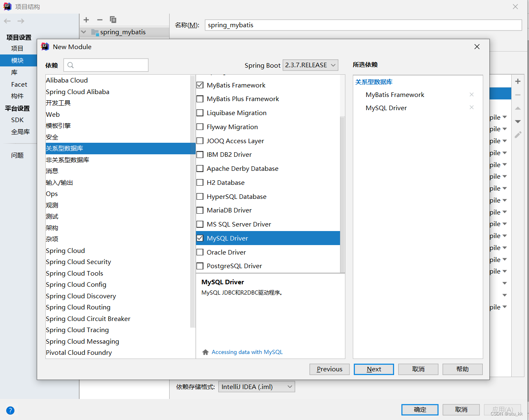Uncheck MySQL Driver checkbox
This screenshot has width=529, height=420.
[x=200, y=238]
